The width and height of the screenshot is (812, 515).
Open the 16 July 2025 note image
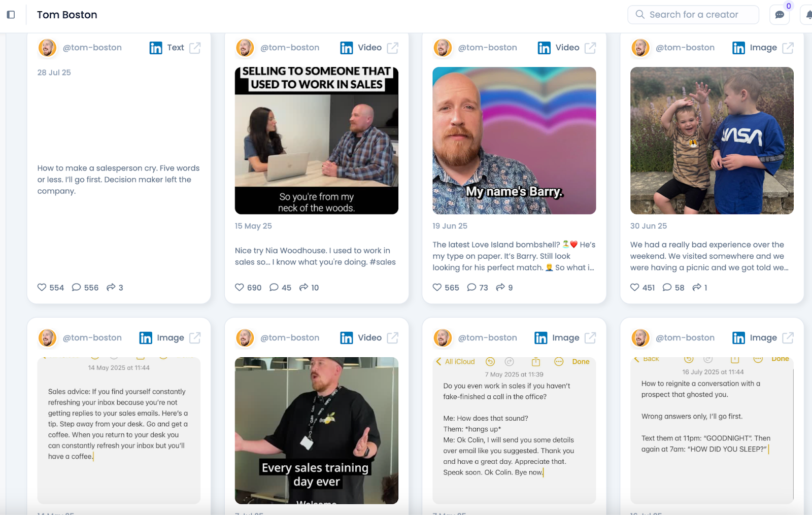(712, 431)
